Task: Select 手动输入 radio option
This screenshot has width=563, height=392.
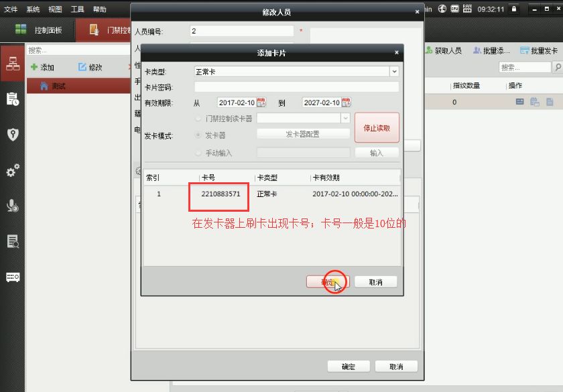Action: 198,153
